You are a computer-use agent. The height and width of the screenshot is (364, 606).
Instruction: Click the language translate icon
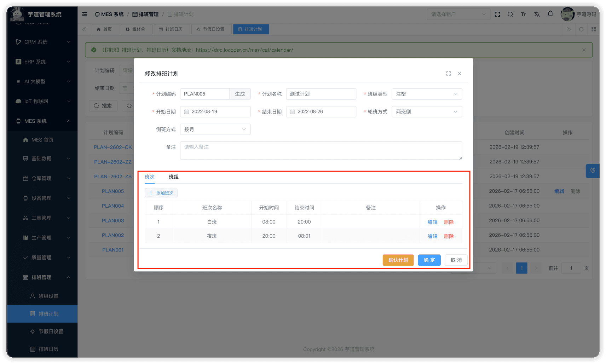[537, 14]
